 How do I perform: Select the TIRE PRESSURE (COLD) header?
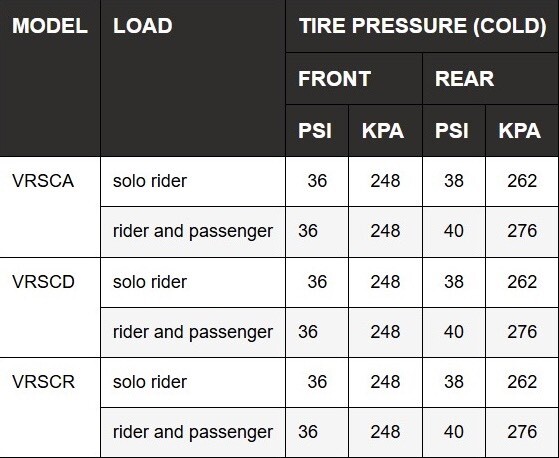click(x=422, y=26)
